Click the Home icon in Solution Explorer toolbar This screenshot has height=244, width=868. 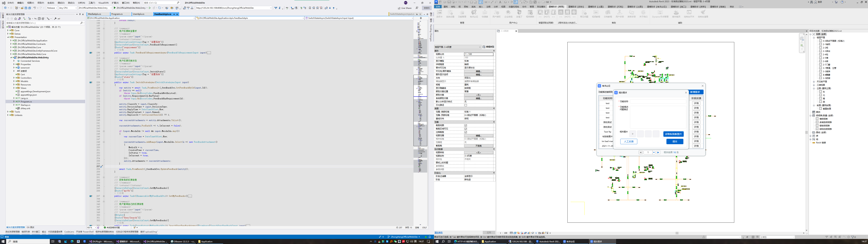click(15, 18)
